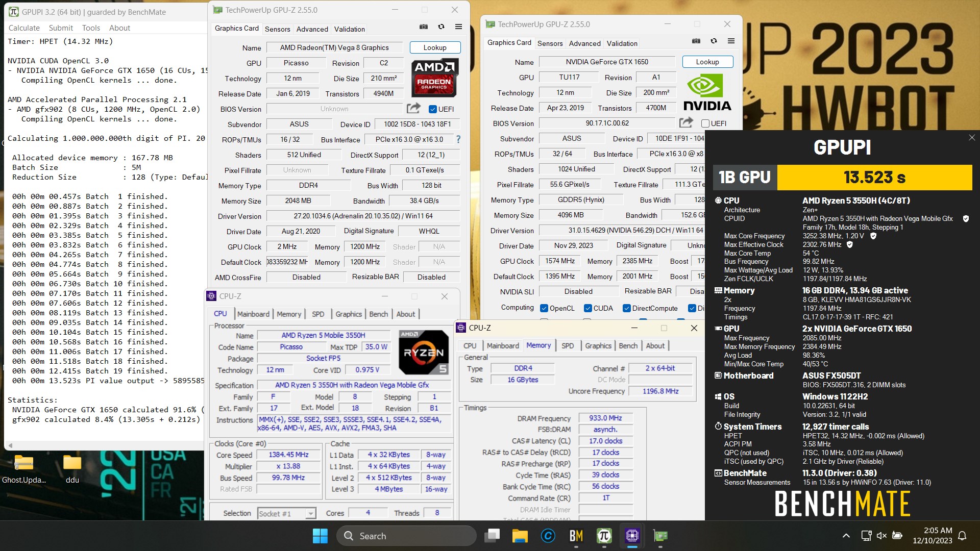This screenshot has width=980, height=551.
Task: Toggle UEFI checkbox in AMD GPU-Z window
Action: coord(433,109)
